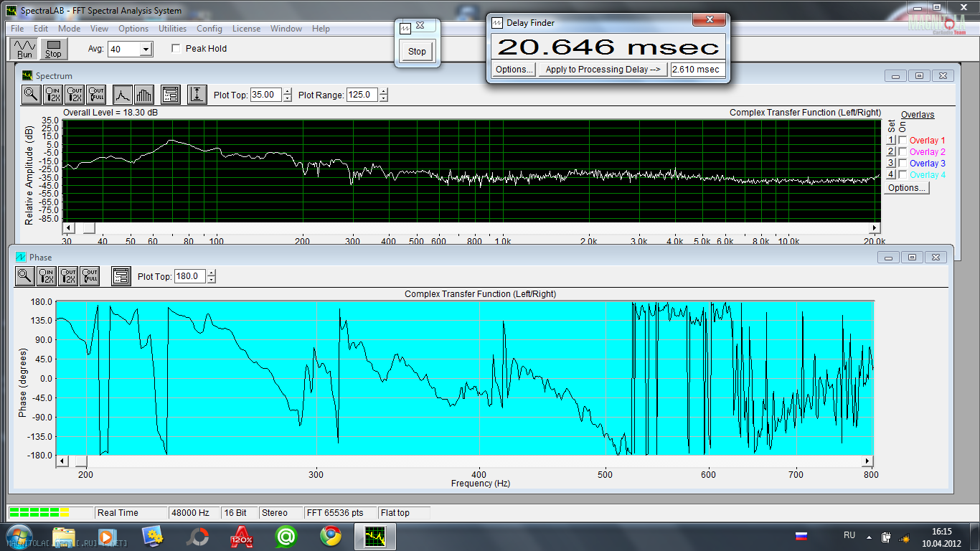Screen dimensions: 980x551
Task: Click the Spectrum window title icon
Action: [27, 75]
